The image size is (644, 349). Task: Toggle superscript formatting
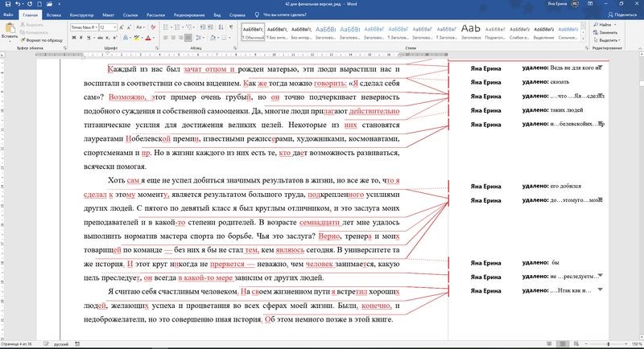pos(114,38)
